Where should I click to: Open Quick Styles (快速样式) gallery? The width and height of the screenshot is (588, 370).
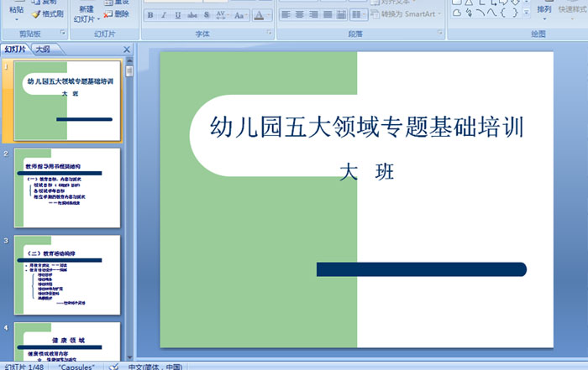(x=572, y=12)
